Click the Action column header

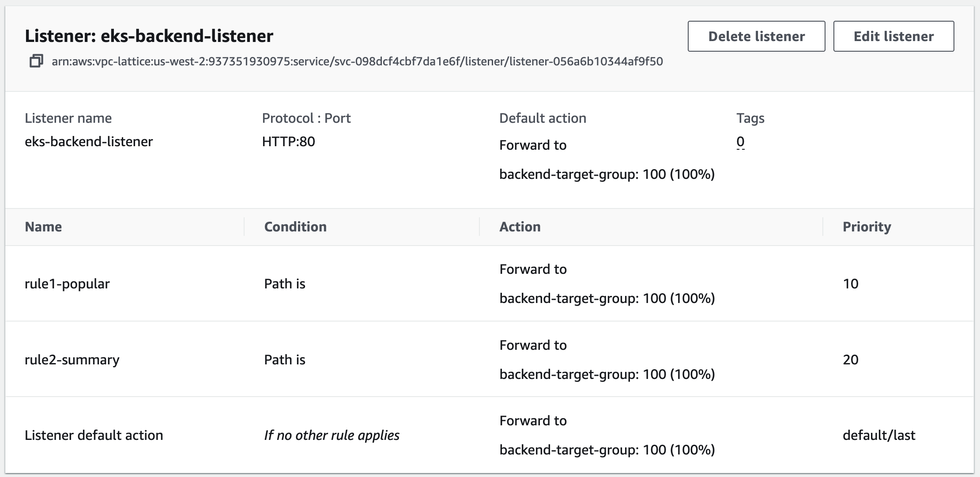tap(520, 227)
